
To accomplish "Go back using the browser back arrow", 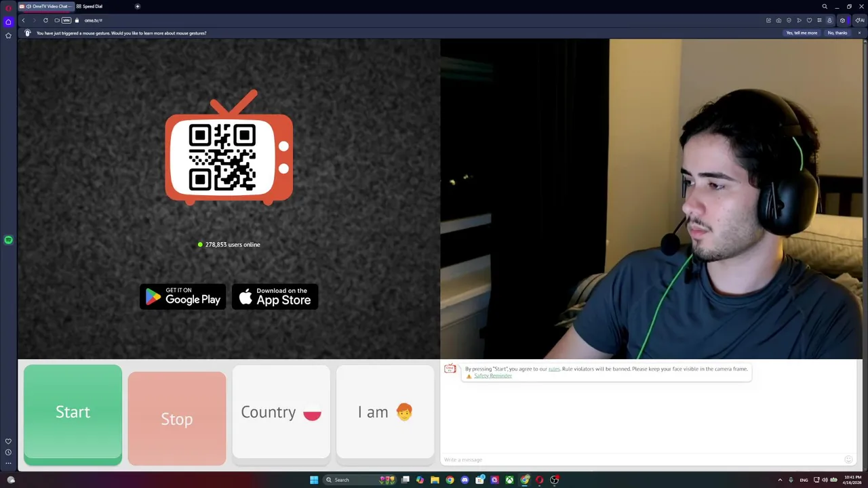I will [23, 20].
